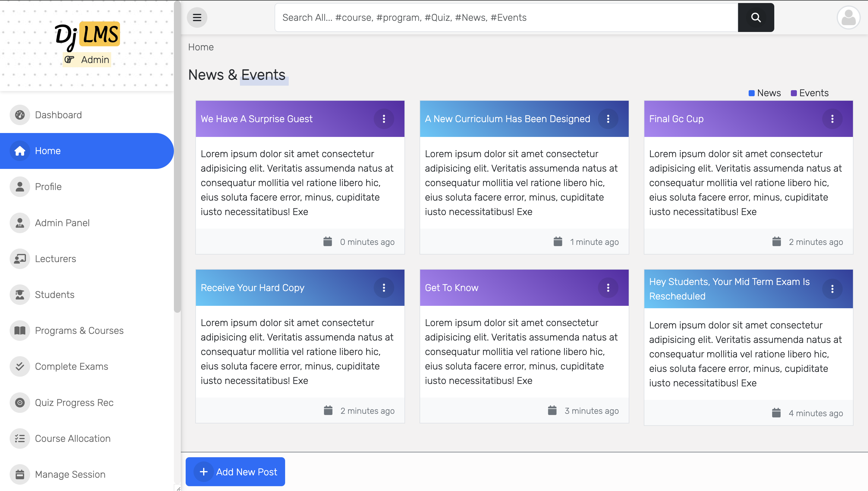The image size is (868, 491).
Task: Click the Programs & Courses book icon
Action: click(20, 331)
